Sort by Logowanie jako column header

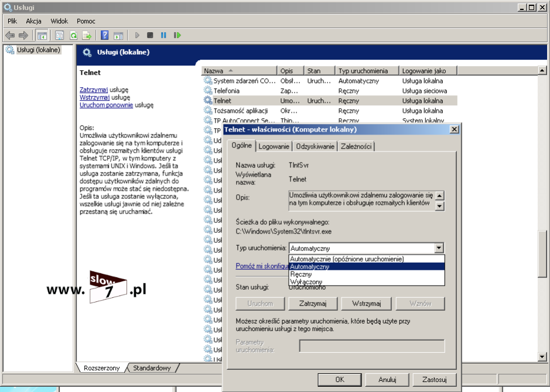coord(428,71)
